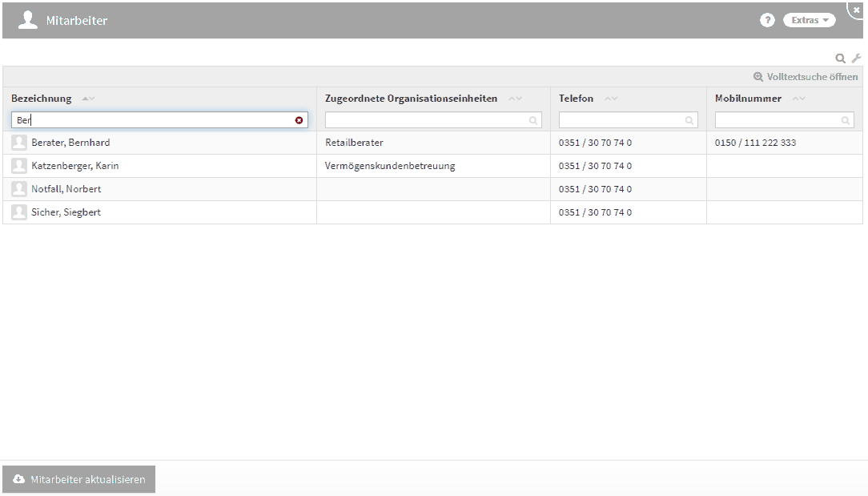
Task: Click avatar icon of Sicher, Siegbert
Action: (x=19, y=212)
